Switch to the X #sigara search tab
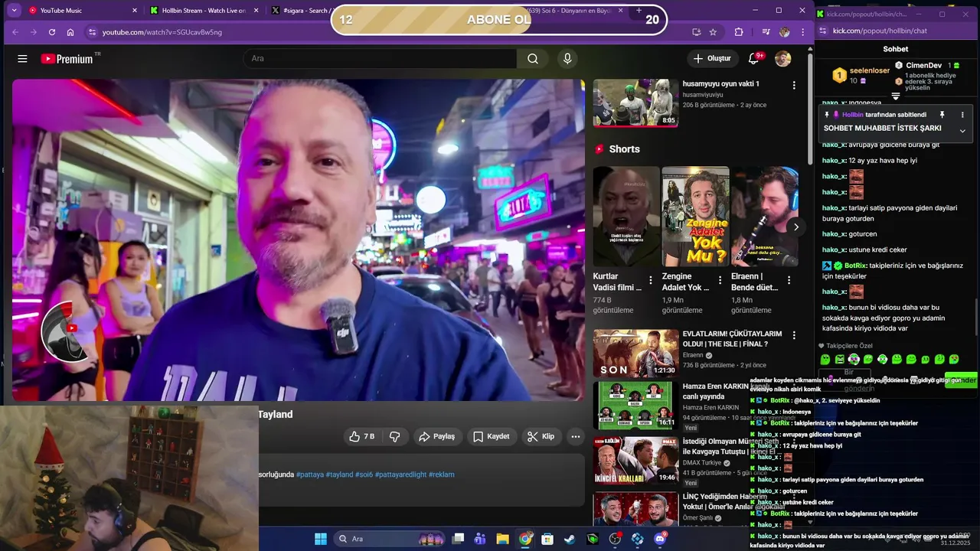Image resolution: width=980 pixels, height=551 pixels. coord(300,11)
